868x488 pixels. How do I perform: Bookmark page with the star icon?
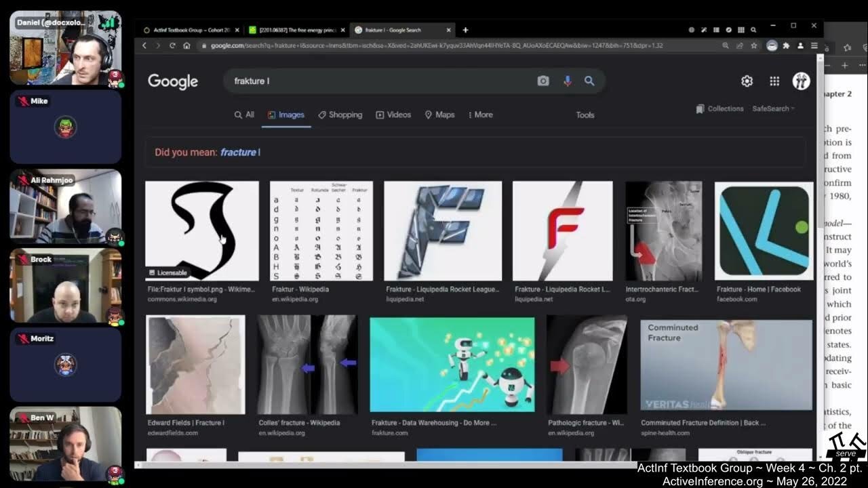click(753, 45)
